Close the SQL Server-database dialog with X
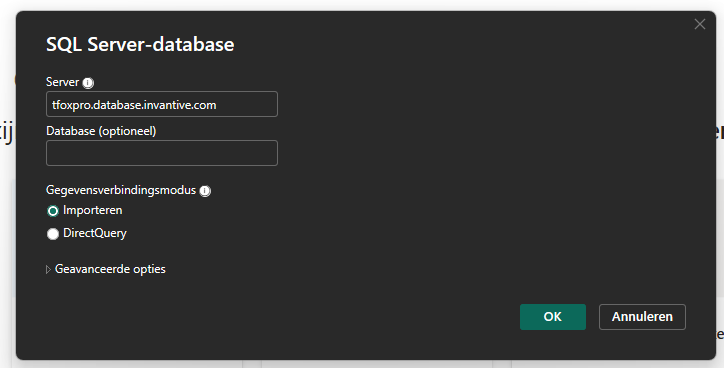Image resolution: width=724 pixels, height=368 pixels. click(x=700, y=24)
